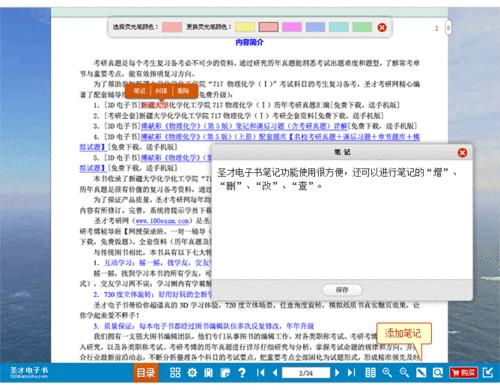Click the 圣才电子书 logo
500x390 pixels.
29,372
